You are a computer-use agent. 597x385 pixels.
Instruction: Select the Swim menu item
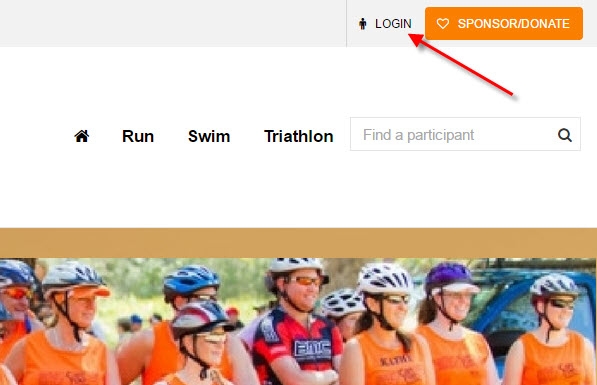coord(209,136)
